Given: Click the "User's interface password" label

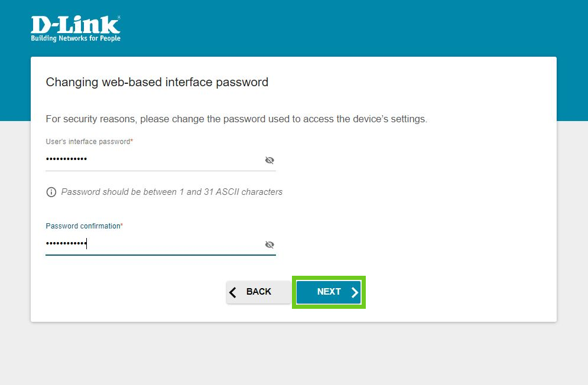Looking at the screenshot, I should click(x=89, y=142).
